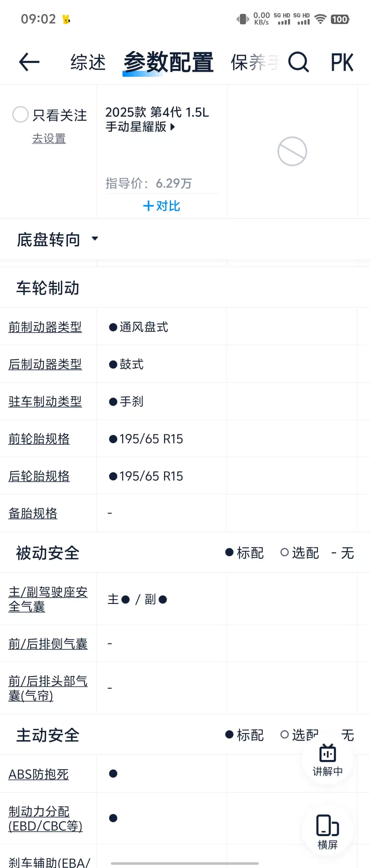Image resolution: width=370 pixels, height=868 pixels.
Task: Open the search magnifier icon
Action: coord(298,62)
